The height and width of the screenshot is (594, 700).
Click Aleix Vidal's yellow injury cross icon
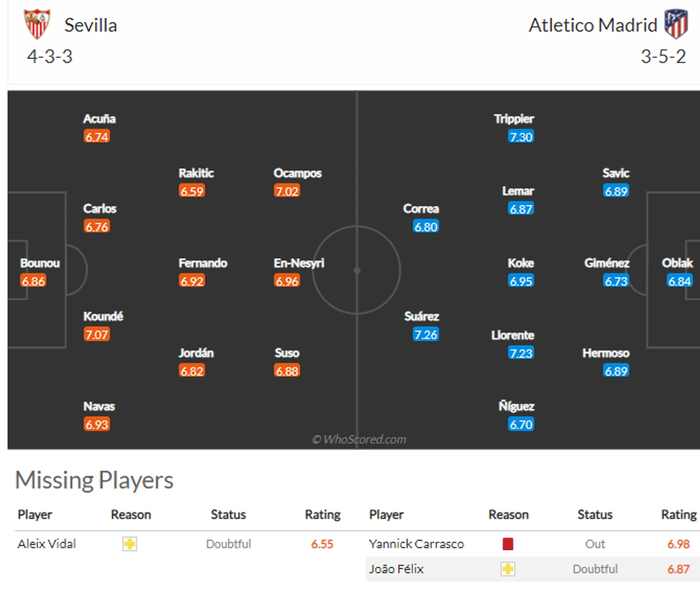(x=129, y=544)
